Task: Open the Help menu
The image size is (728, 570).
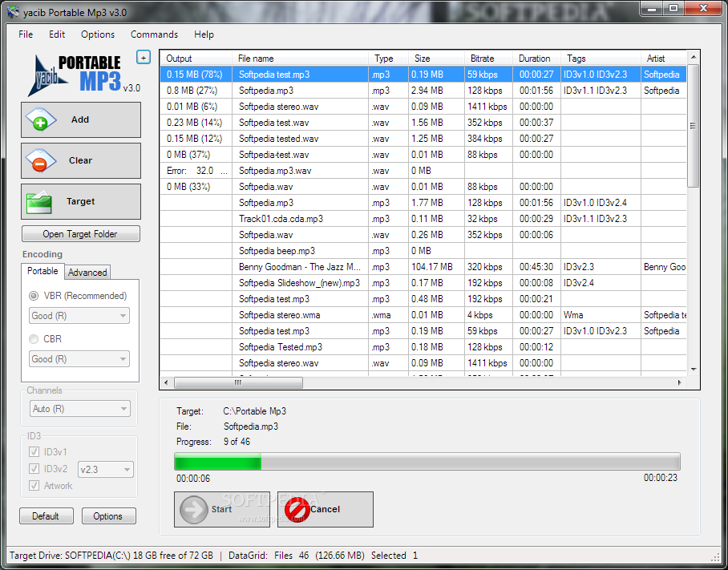Action: 204,34
